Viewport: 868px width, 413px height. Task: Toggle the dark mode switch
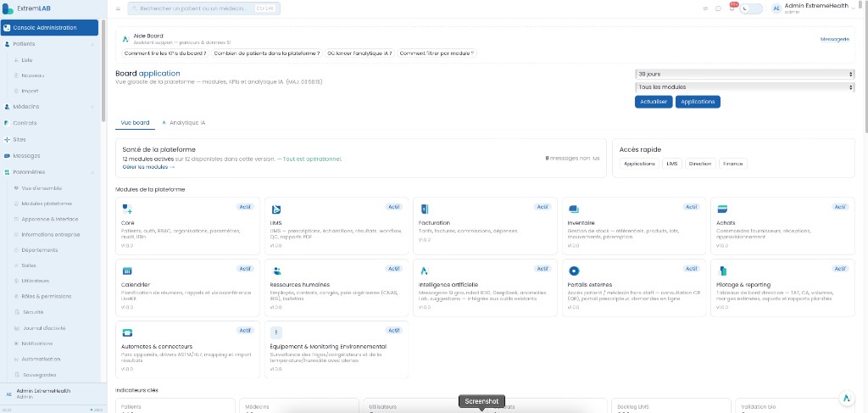click(x=751, y=8)
